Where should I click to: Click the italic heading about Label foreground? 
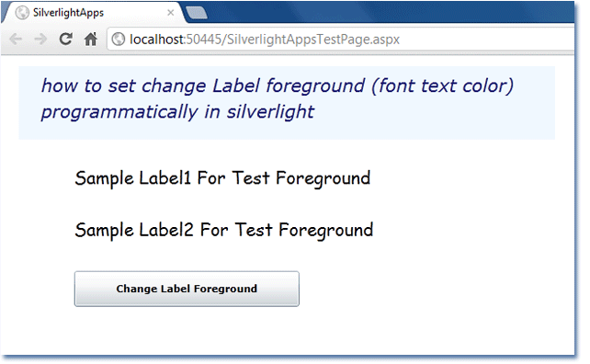278,98
